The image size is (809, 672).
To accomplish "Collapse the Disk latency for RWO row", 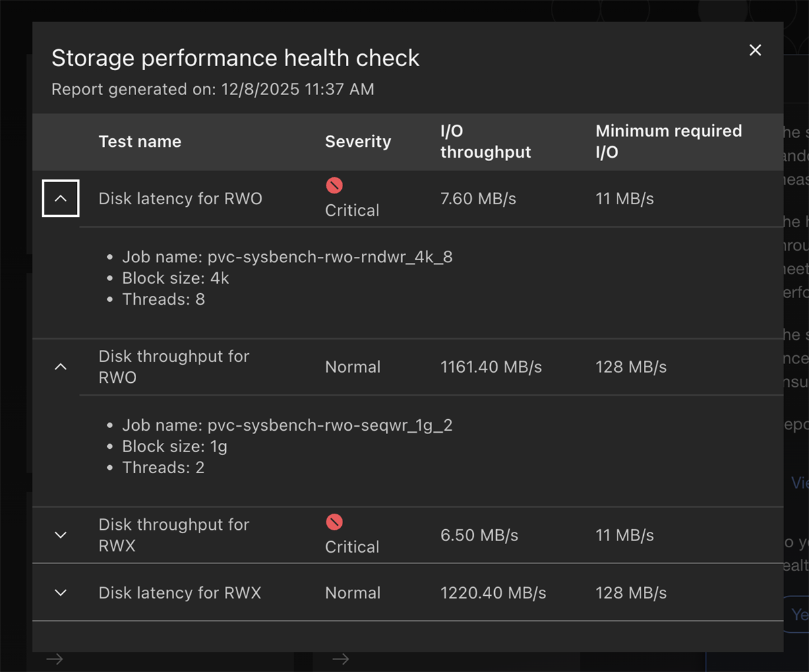I will point(61,198).
